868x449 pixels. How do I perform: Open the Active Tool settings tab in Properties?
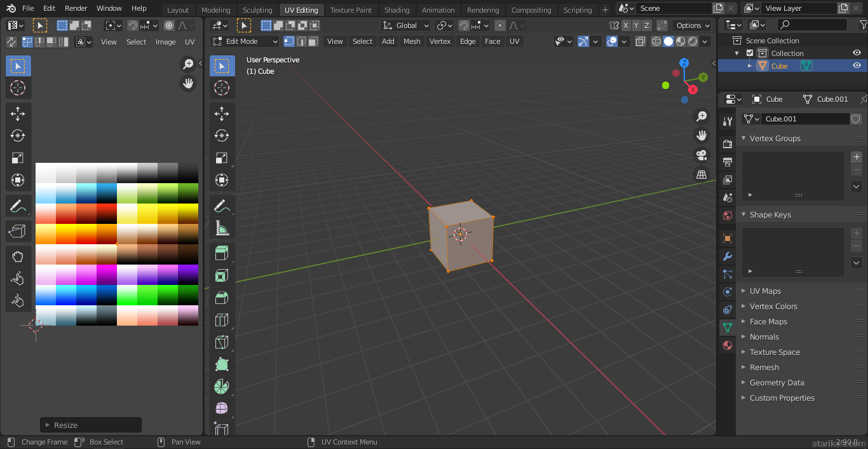(x=728, y=121)
